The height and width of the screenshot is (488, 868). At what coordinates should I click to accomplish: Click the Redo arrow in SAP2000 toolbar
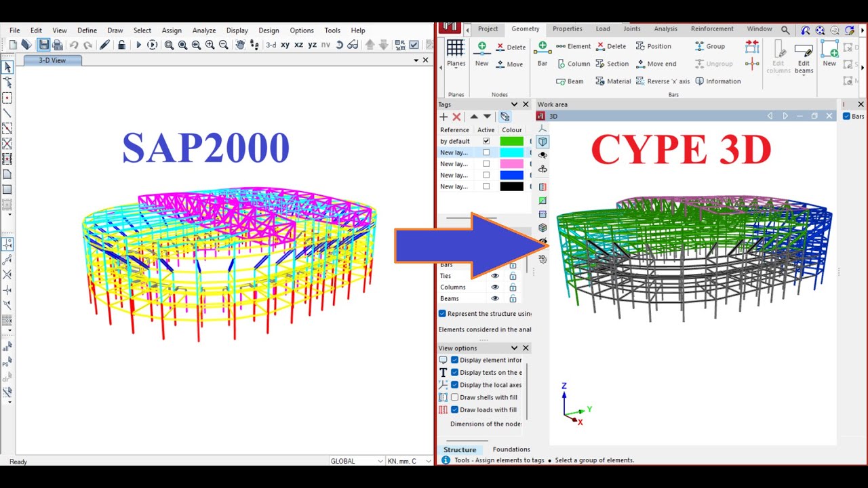click(x=87, y=45)
